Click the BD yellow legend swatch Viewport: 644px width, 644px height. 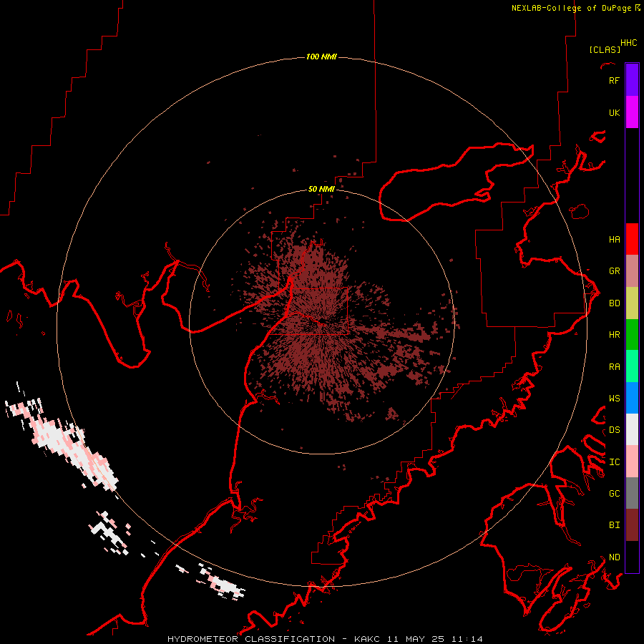tap(632, 303)
